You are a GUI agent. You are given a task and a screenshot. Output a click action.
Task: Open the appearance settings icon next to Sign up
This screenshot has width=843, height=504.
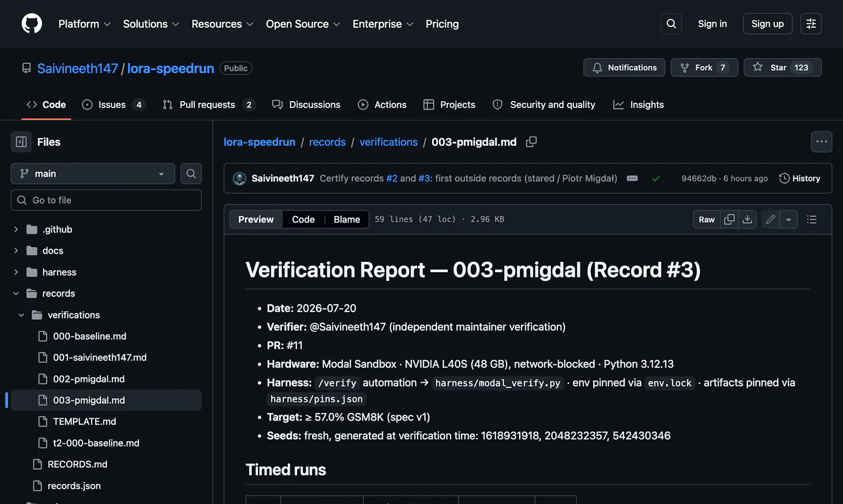click(811, 24)
